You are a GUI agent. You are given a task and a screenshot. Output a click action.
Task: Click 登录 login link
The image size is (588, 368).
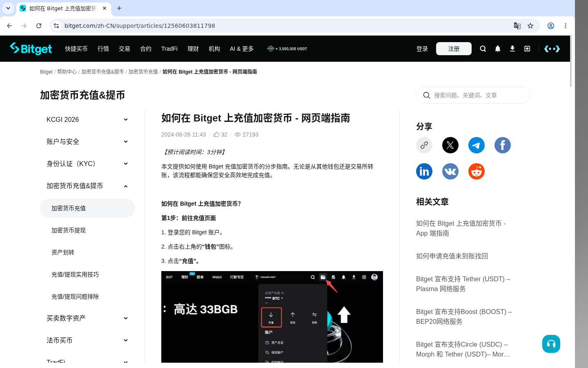click(x=422, y=49)
